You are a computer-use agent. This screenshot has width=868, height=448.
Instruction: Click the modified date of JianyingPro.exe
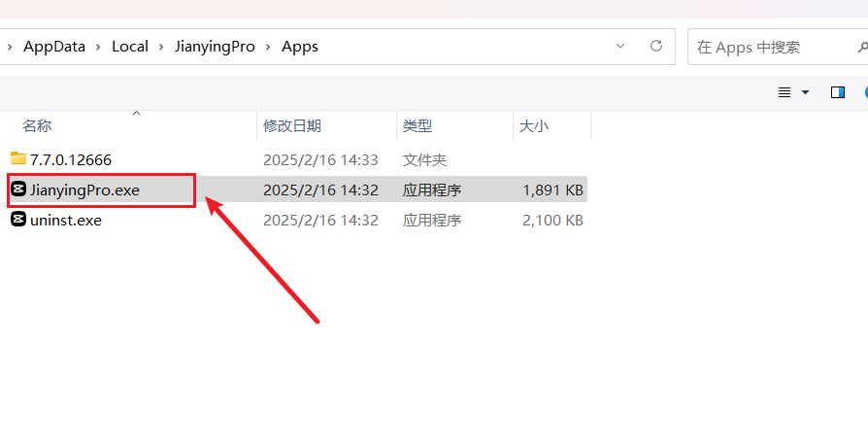tap(320, 190)
